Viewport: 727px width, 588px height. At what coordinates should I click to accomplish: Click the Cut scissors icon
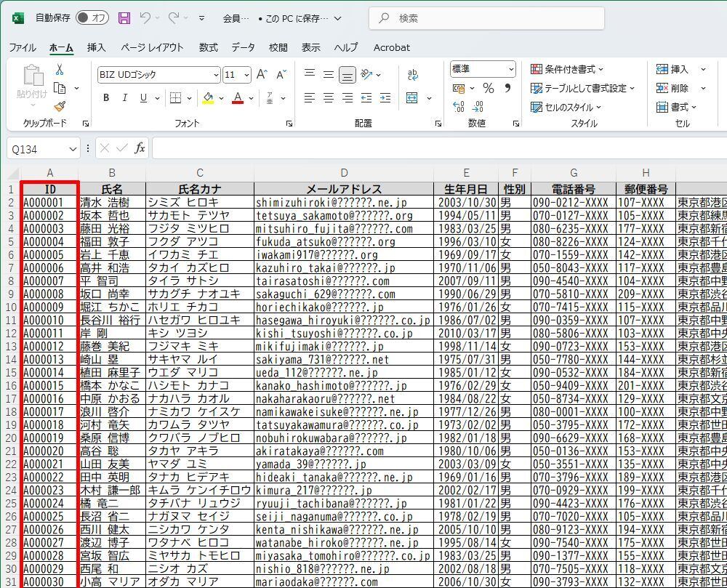60,70
